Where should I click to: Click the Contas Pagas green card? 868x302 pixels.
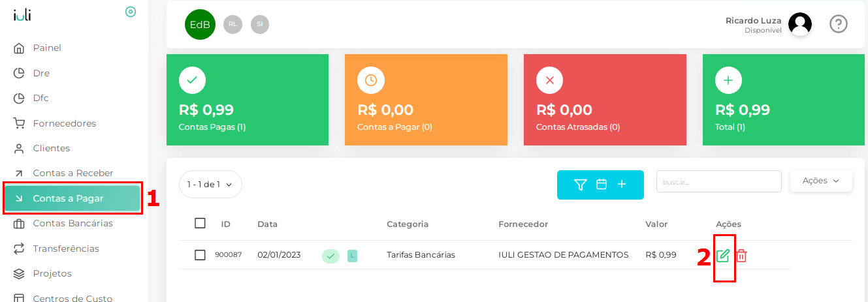tap(248, 100)
